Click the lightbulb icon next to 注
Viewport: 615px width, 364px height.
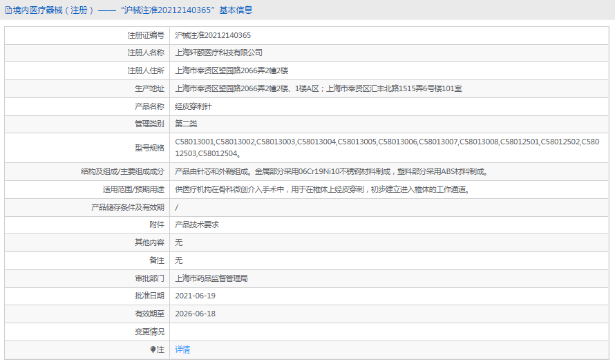153,349
